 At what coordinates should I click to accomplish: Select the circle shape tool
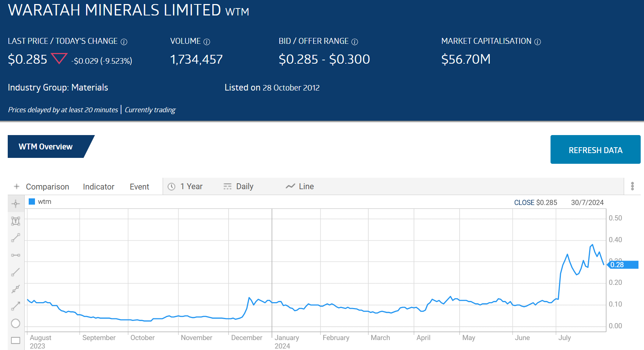15,324
